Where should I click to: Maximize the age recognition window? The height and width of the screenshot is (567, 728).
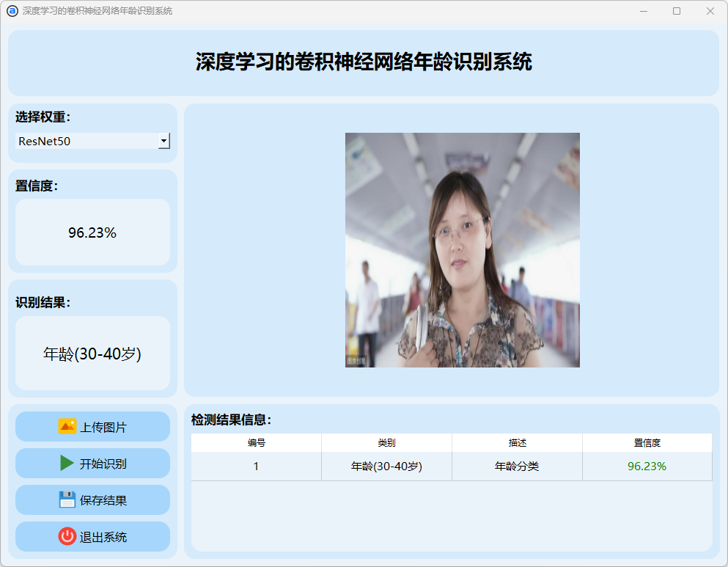pos(677,11)
